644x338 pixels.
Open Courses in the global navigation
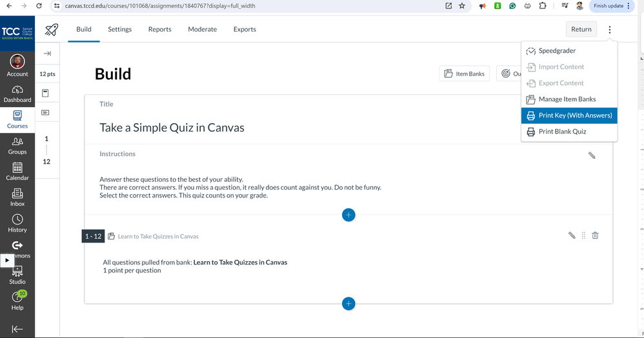point(17,120)
